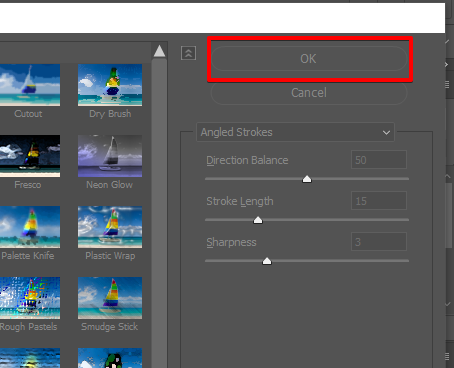Select the Cutout filter thumbnail
This screenshot has width=454, height=368.
point(30,85)
